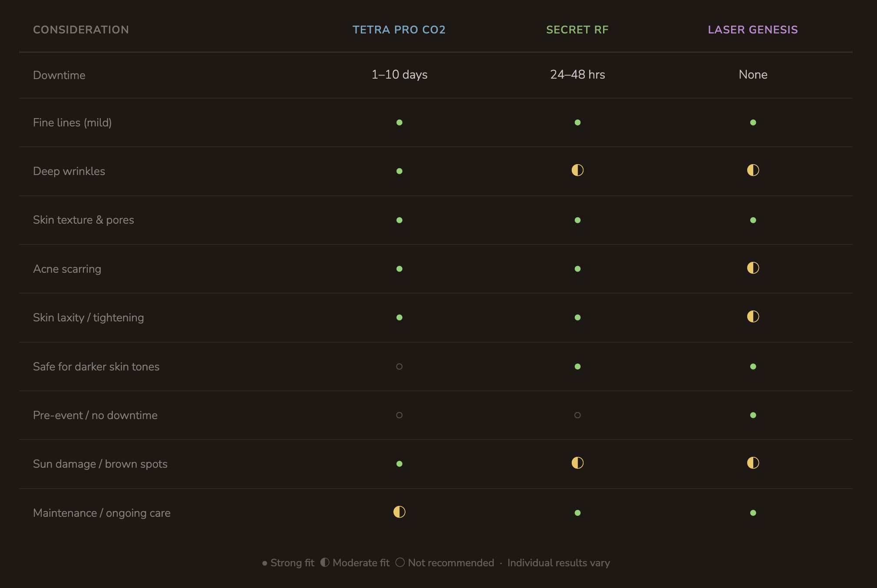Image resolution: width=877 pixels, height=588 pixels.
Task: Click Tetra Pro half-moon icon for Maintenance row
Action: (399, 512)
